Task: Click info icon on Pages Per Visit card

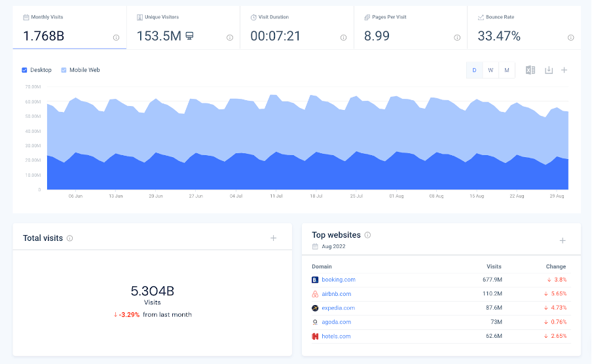Action: click(x=457, y=37)
